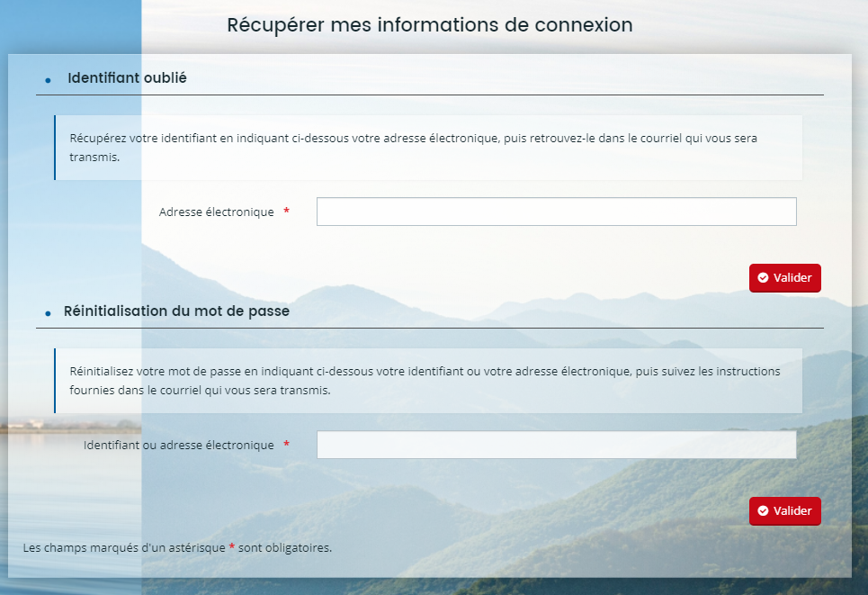
Task: Click the 'Récupérez votre identifiant' instruction text
Action: [413, 148]
